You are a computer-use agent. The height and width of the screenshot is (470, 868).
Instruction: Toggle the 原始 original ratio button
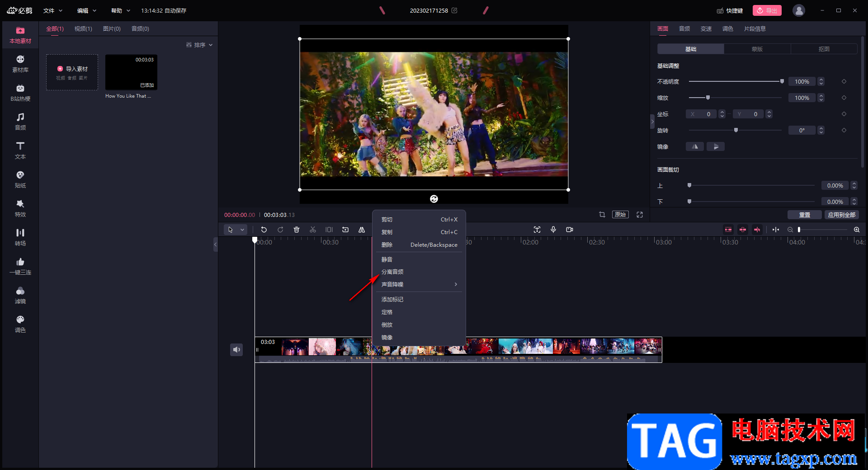click(620, 215)
